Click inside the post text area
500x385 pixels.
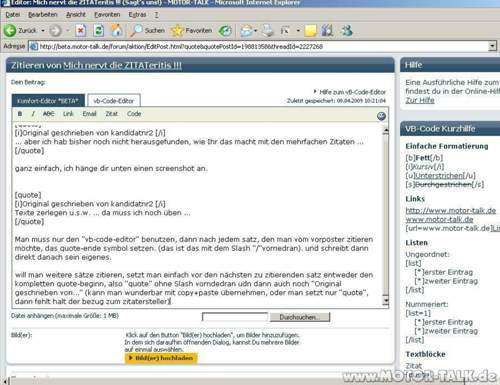coord(197,215)
